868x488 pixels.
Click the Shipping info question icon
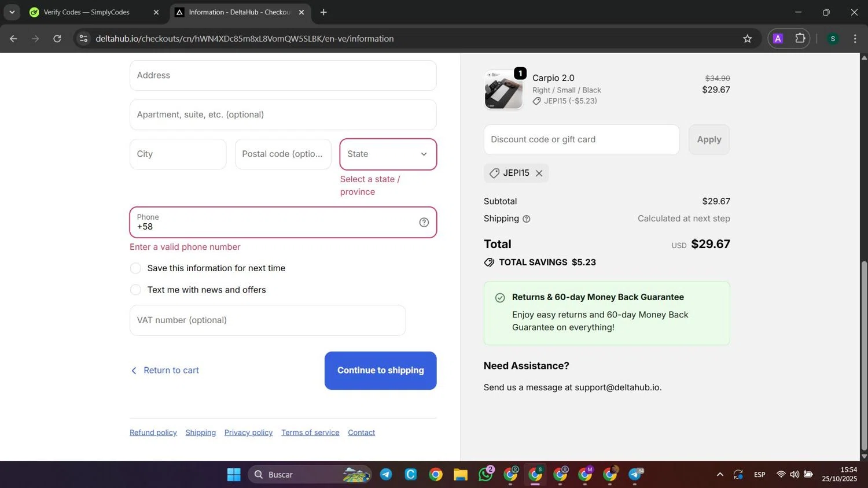click(526, 219)
